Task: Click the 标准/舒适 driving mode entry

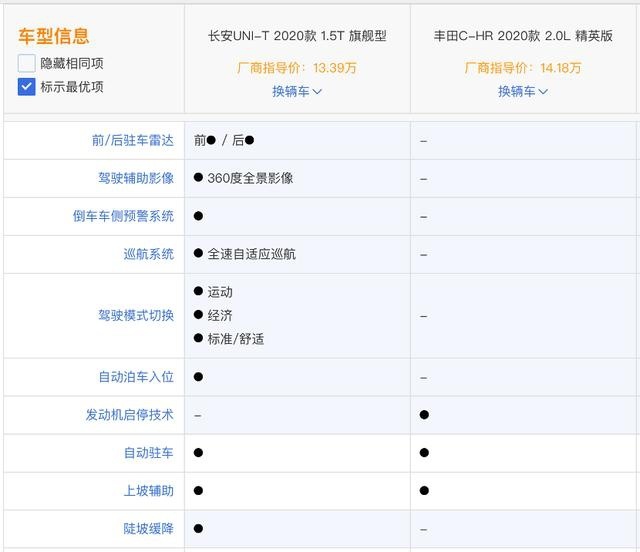Action: tap(236, 339)
